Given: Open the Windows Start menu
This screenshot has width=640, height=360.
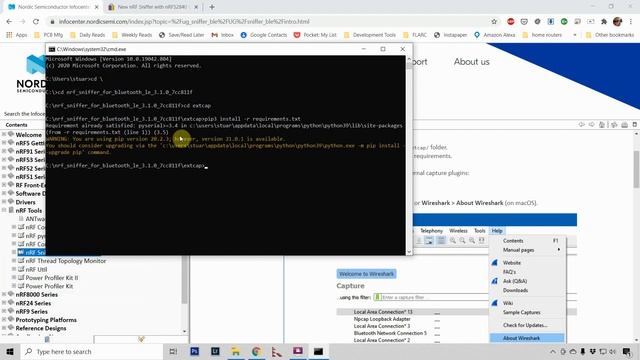Looking at the screenshot, I should pyautogui.click(x=10, y=351).
